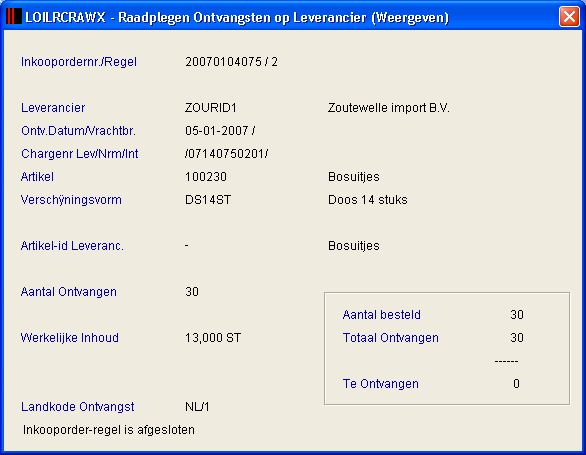The image size is (586, 455).
Task: Click the Landkode Ontvangst value NL/1
Action: click(197, 407)
